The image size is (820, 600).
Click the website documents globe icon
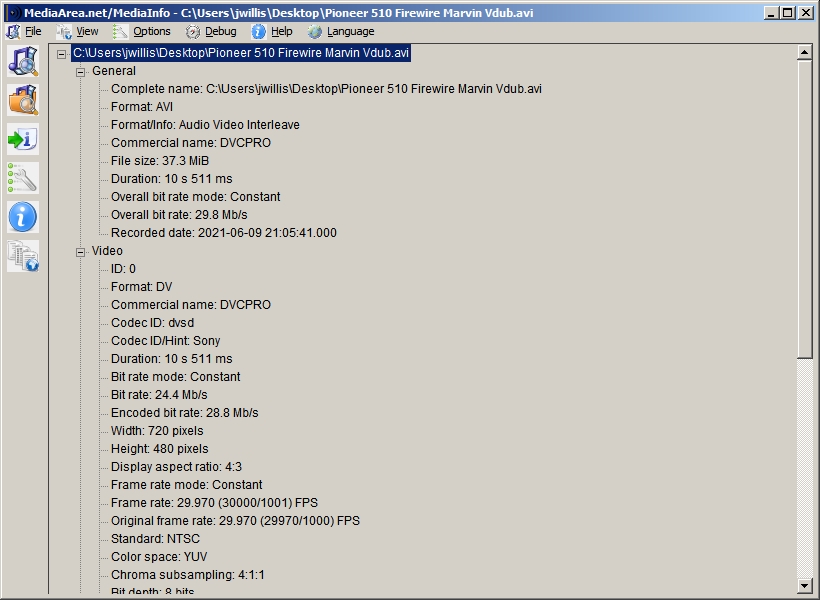23,256
